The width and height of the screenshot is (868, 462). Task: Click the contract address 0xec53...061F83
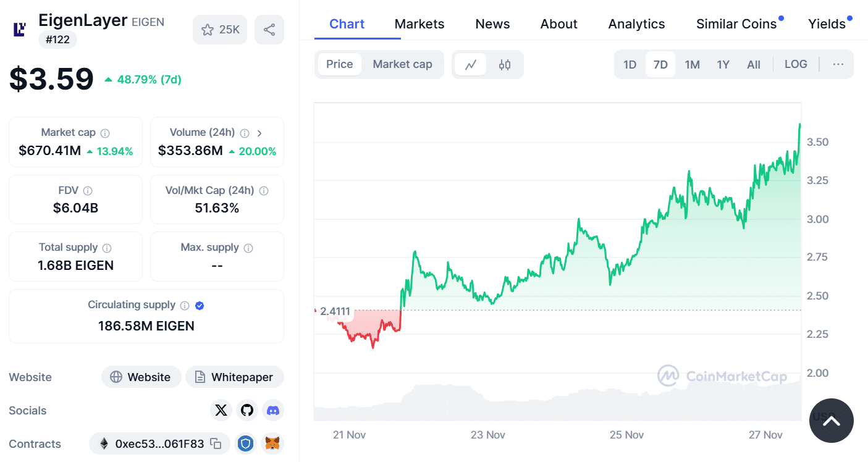tap(159, 443)
